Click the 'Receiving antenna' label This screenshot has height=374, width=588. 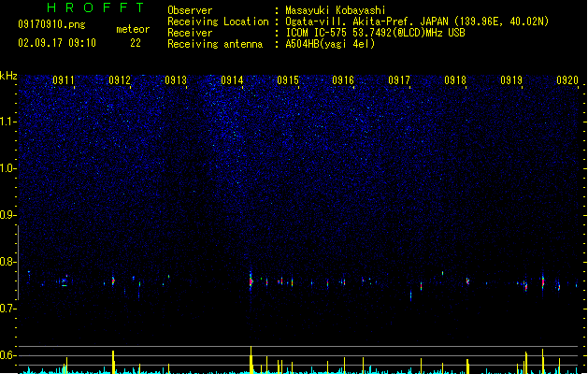pos(215,44)
